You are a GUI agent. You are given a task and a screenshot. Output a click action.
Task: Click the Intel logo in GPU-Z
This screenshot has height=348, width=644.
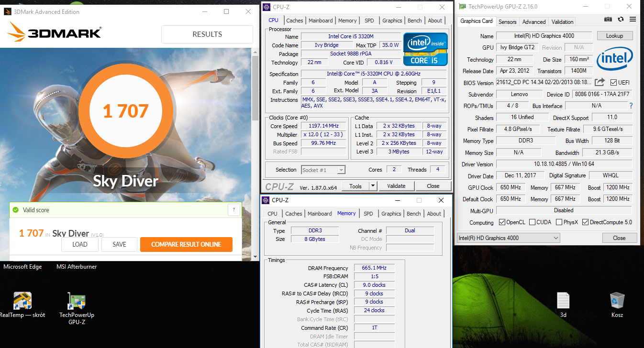coord(615,59)
